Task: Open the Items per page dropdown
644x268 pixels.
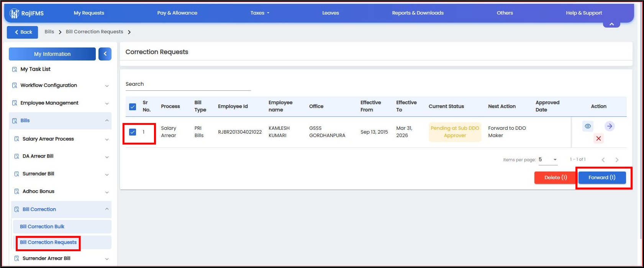Action: point(548,160)
